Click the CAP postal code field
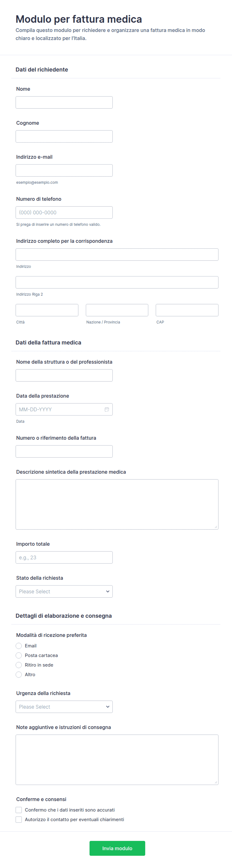The width and height of the screenshot is (232, 868). (x=187, y=310)
